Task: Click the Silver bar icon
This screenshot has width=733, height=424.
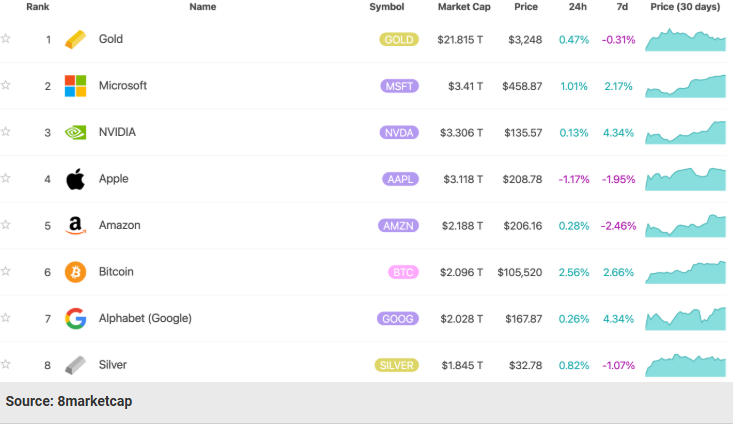Action: pos(75,365)
